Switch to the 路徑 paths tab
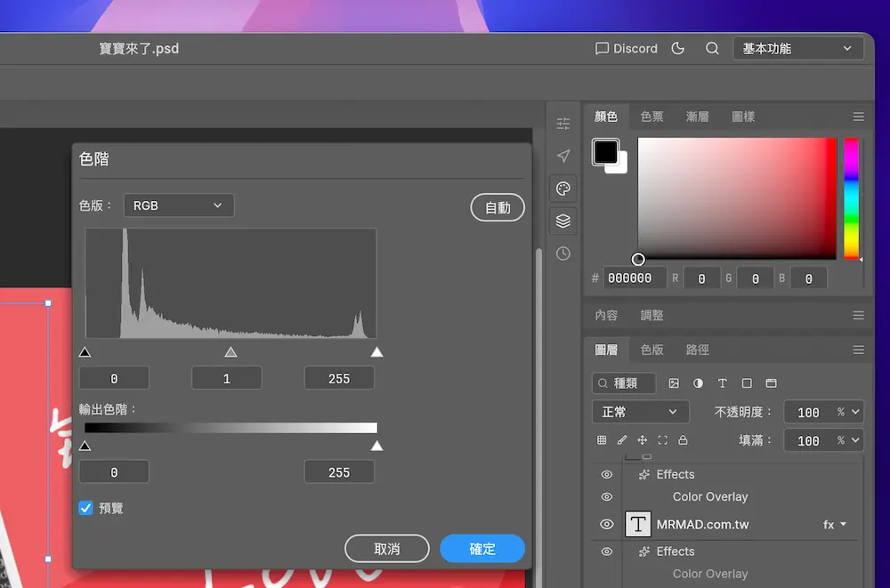This screenshot has height=588, width=890. click(697, 350)
